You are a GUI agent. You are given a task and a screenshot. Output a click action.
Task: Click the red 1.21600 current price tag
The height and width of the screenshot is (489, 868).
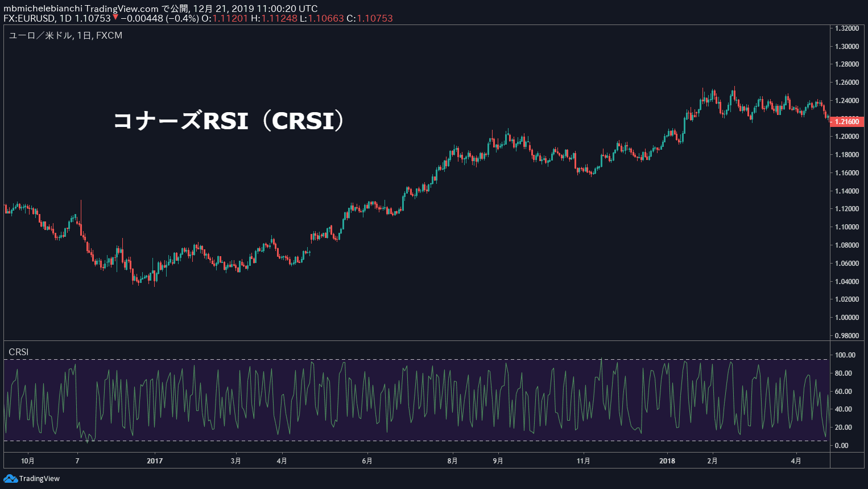[847, 122]
